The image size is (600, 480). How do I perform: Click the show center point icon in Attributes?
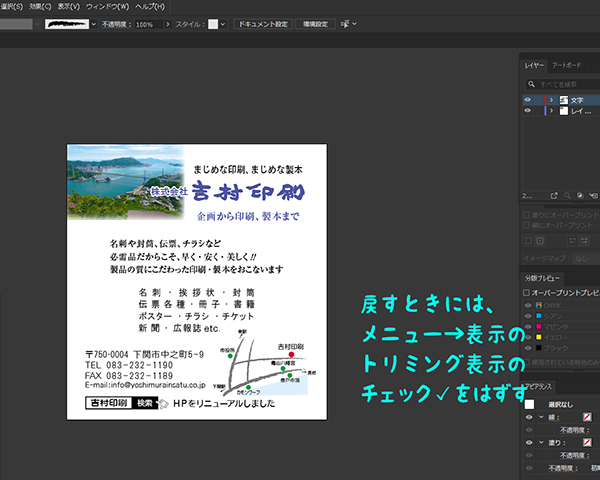pyautogui.click(x=540, y=241)
